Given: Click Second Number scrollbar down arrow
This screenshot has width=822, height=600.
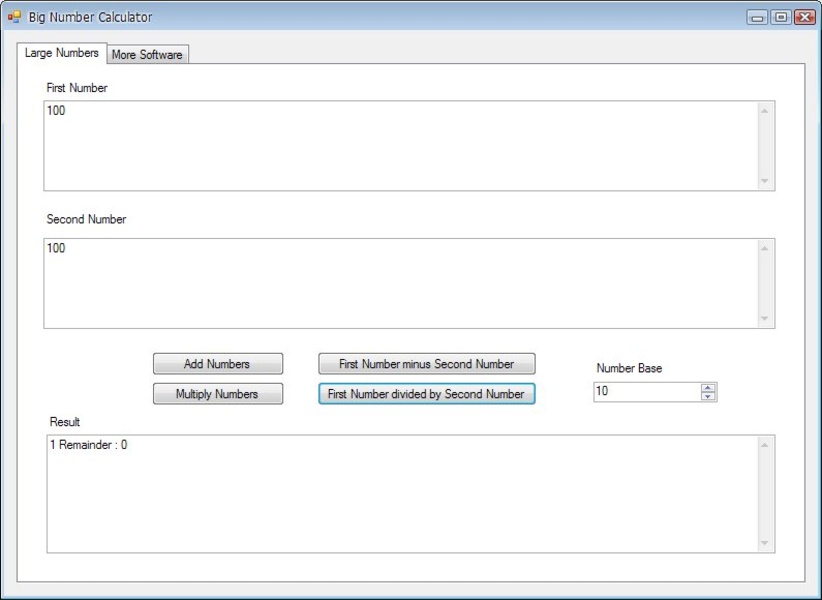Looking at the screenshot, I should (765, 319).
